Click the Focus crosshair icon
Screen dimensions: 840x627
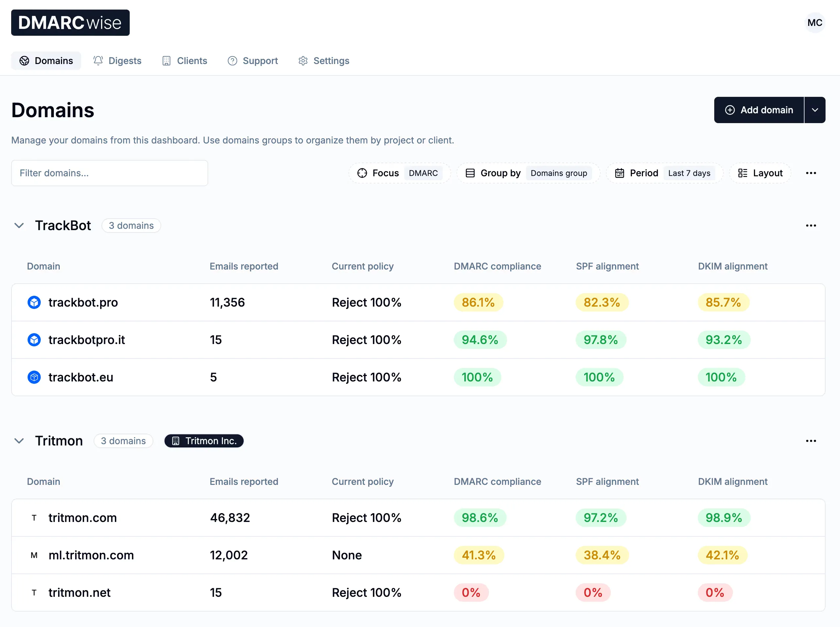click(x=362, y=173)
